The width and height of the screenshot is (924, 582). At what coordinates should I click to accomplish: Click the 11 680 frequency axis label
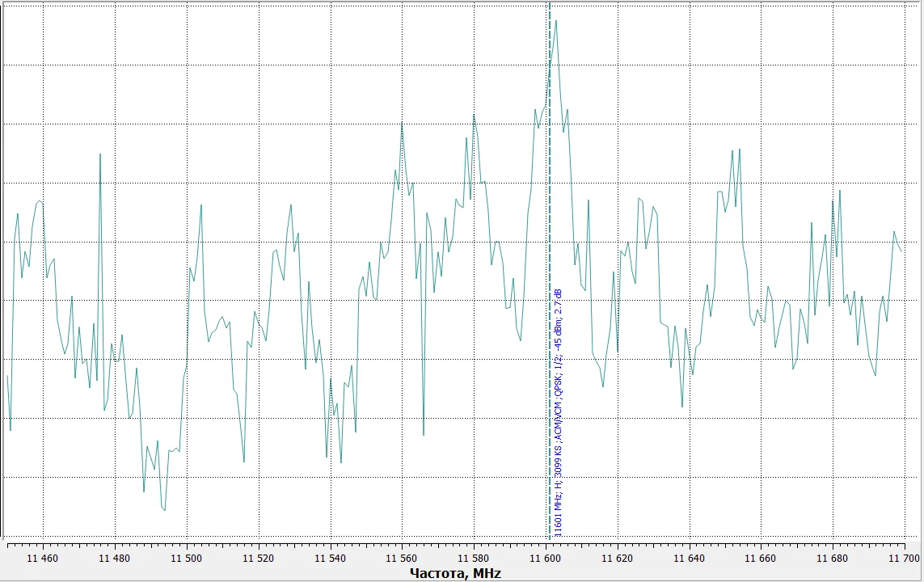(832, 558)
